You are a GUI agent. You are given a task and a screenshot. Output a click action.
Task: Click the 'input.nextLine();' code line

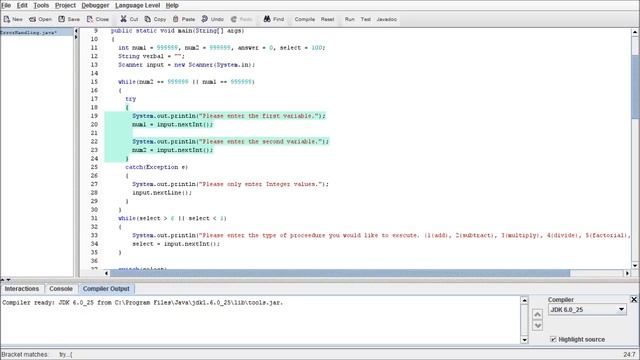coord(162,193)
